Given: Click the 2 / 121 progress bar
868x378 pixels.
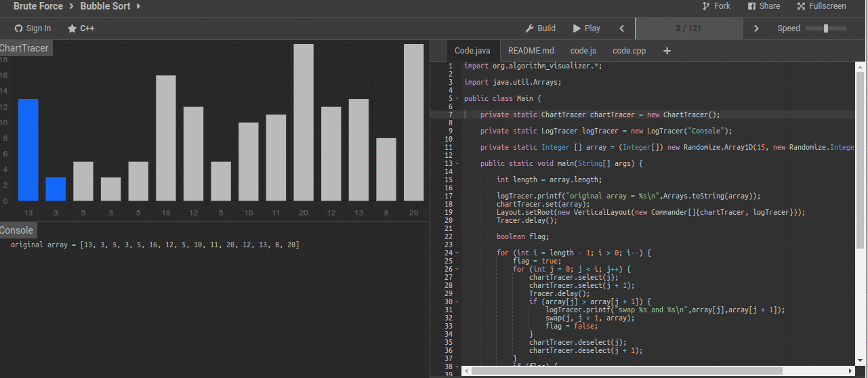Looking at the screenshot, I should pos(688,28).
